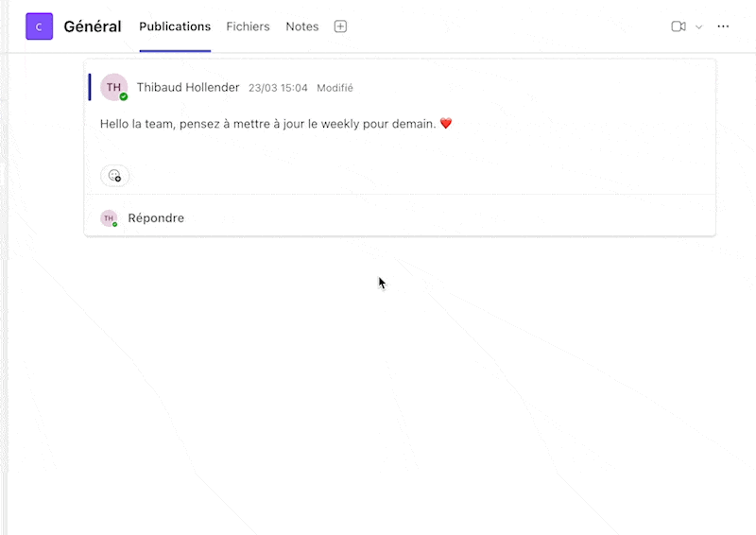Image resolution: width=756 pixels, height=535 pixels.
Task: Add a reaction with the smiley icon
Action: pos(114,175)
